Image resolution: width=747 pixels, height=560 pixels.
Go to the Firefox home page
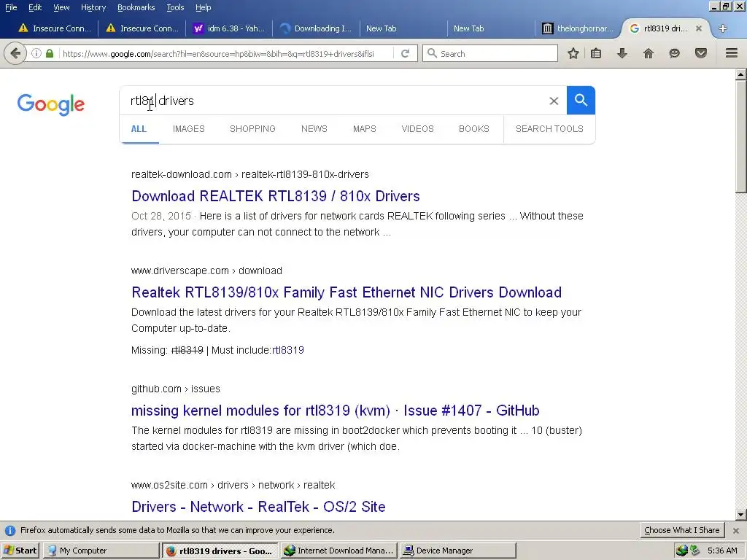coord(648,53)
